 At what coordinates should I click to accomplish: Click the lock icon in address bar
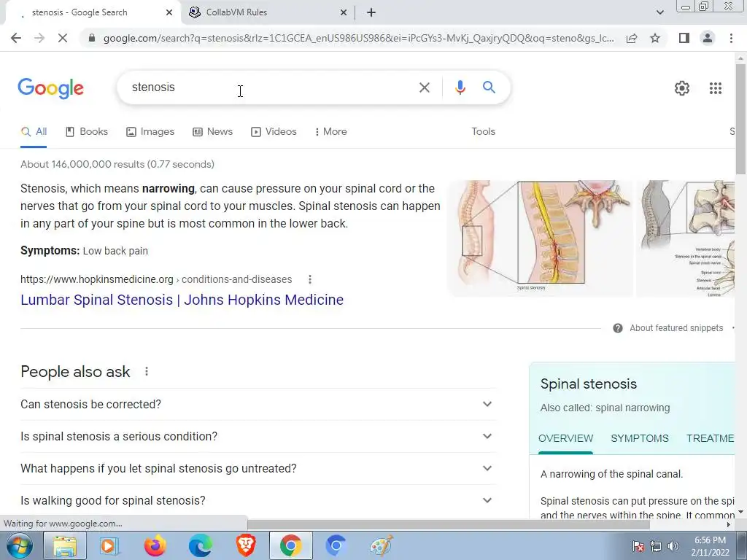pos(92,38)
